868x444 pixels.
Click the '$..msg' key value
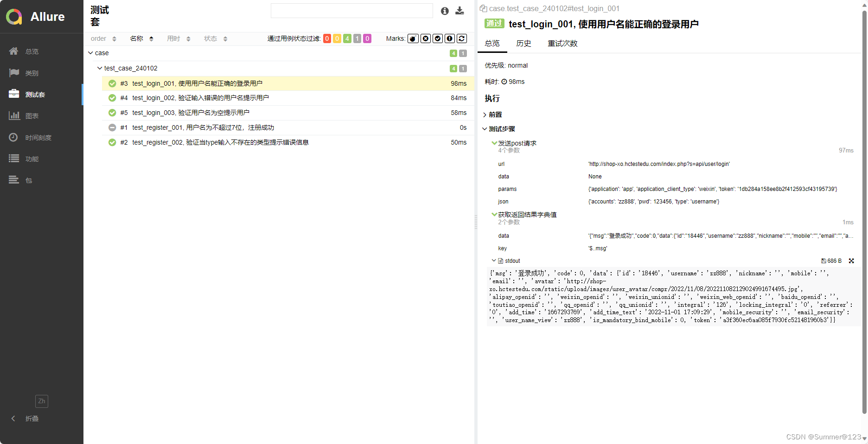tap(598, 248)
